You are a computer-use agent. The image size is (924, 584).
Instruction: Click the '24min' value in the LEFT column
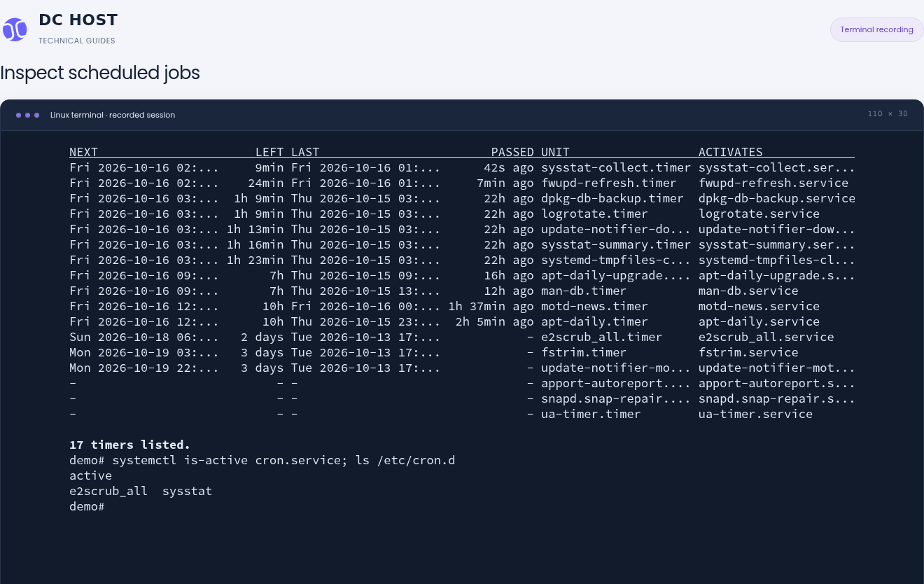pos(266,183)
